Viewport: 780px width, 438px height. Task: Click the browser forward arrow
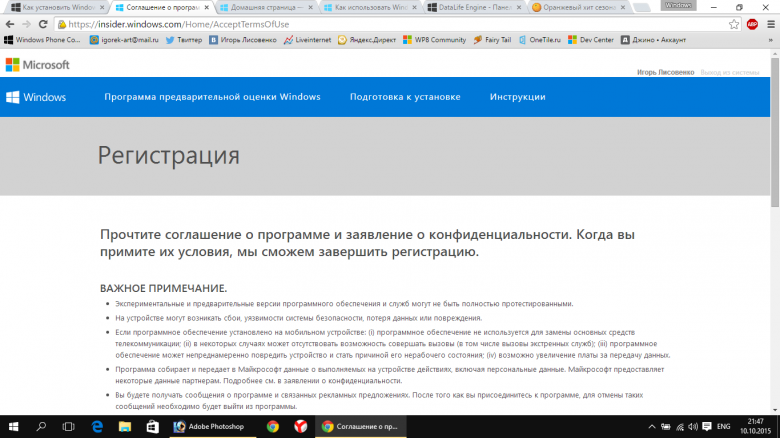point(26,24)
